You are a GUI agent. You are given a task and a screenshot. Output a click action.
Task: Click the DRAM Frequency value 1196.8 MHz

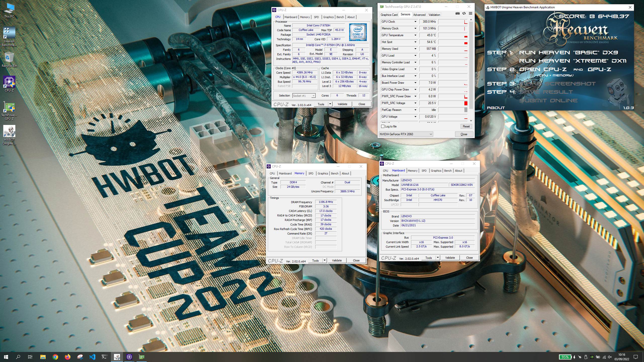click(x=326, y=202)
